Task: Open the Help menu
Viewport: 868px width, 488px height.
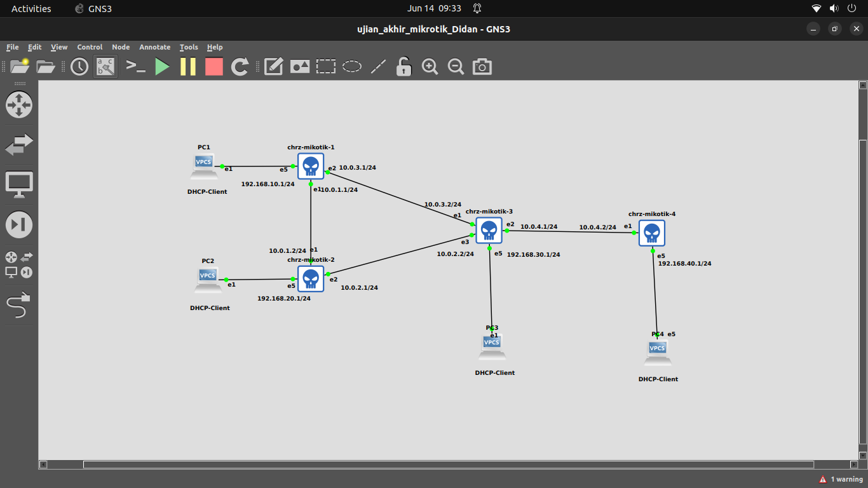Action: pyautogui.click(x=215, y=47)
